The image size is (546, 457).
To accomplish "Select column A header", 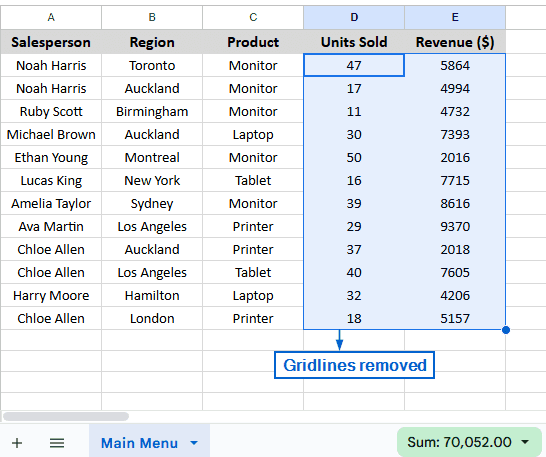I will (51, 17).
